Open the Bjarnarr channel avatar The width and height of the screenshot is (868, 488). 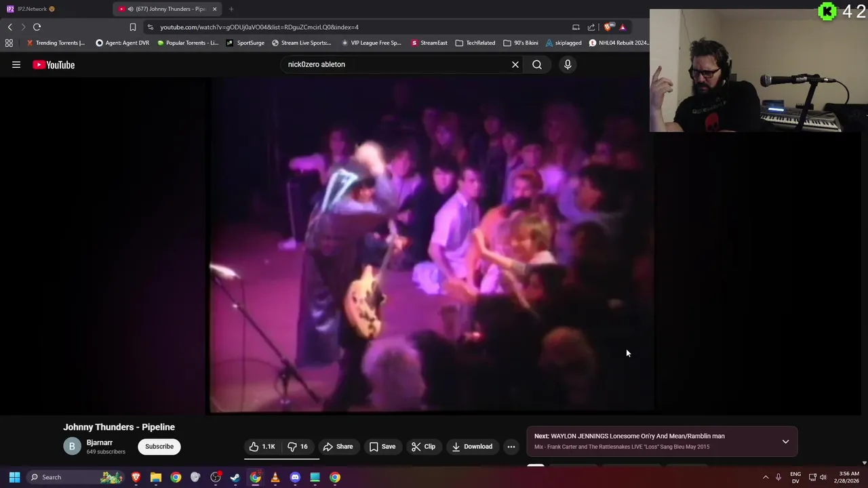click(72, 447)
